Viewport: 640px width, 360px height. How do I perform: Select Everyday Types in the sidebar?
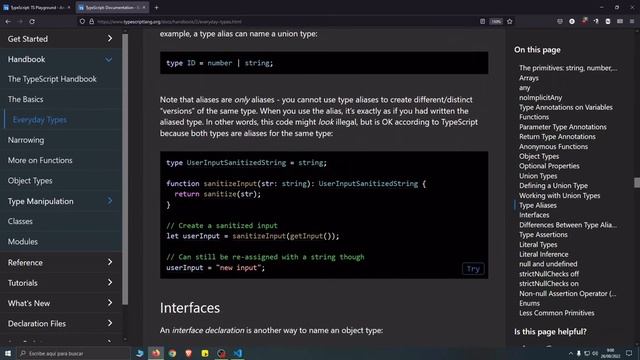tap(40, 120)
